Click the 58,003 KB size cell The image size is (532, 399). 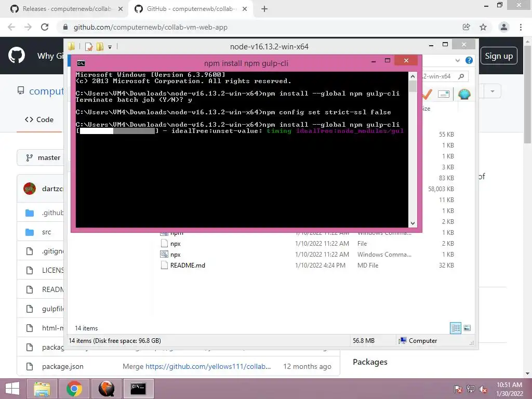tap(441, 189)
